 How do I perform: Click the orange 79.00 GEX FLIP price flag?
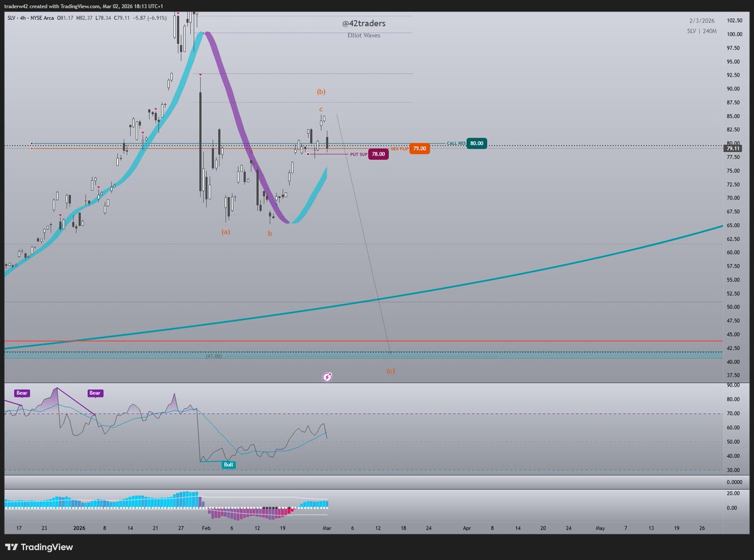[x=418, y=149]
